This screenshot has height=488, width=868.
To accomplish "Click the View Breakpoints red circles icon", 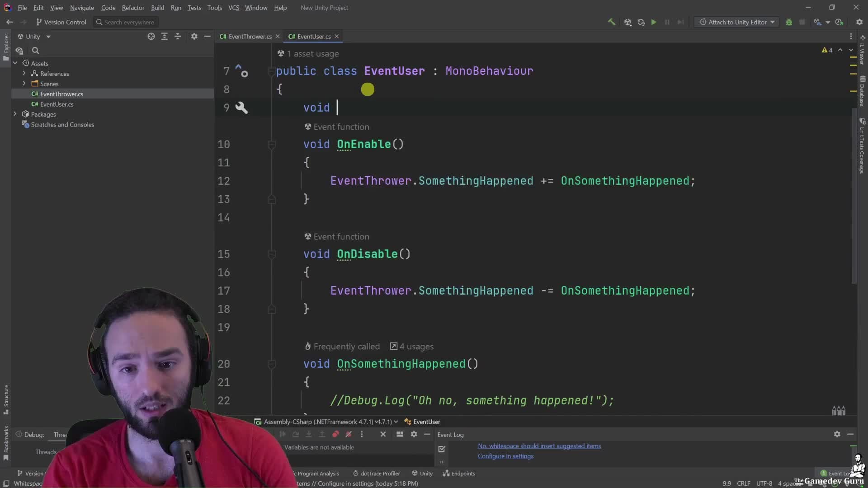I will [335, 434].
